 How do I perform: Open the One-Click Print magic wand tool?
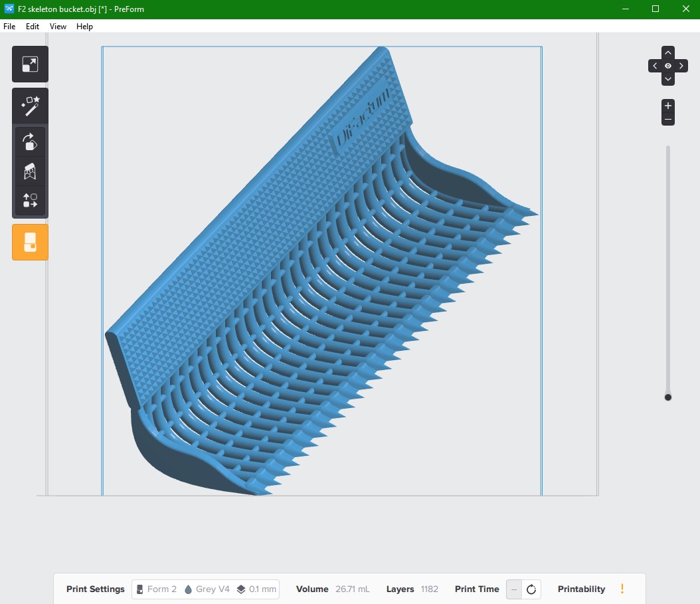[x=30, y=106]
